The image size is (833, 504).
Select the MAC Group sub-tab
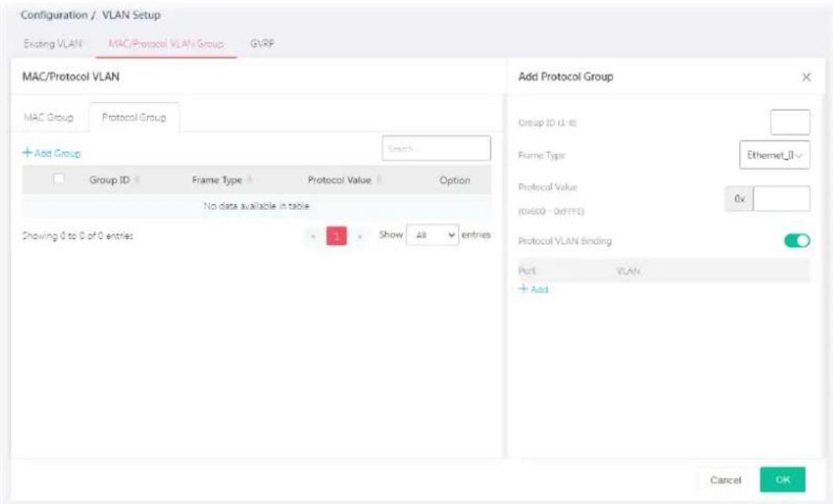(x=49, y=118)
